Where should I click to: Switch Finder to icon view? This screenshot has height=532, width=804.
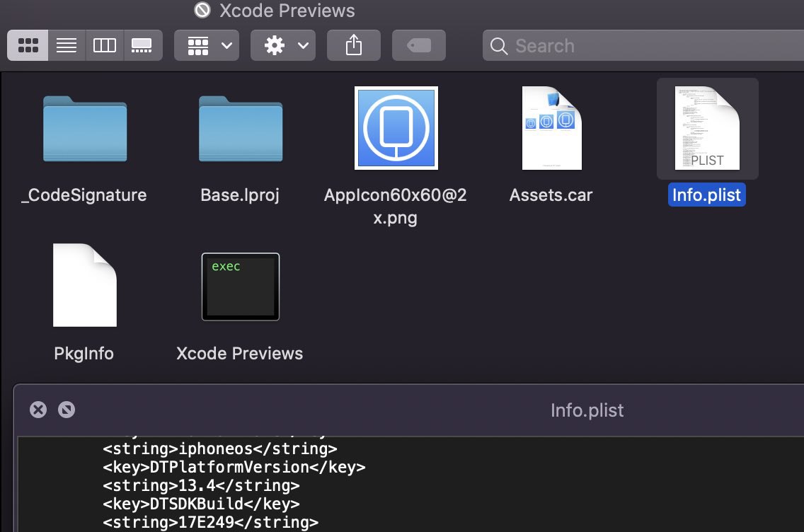(x=28, y=45)
